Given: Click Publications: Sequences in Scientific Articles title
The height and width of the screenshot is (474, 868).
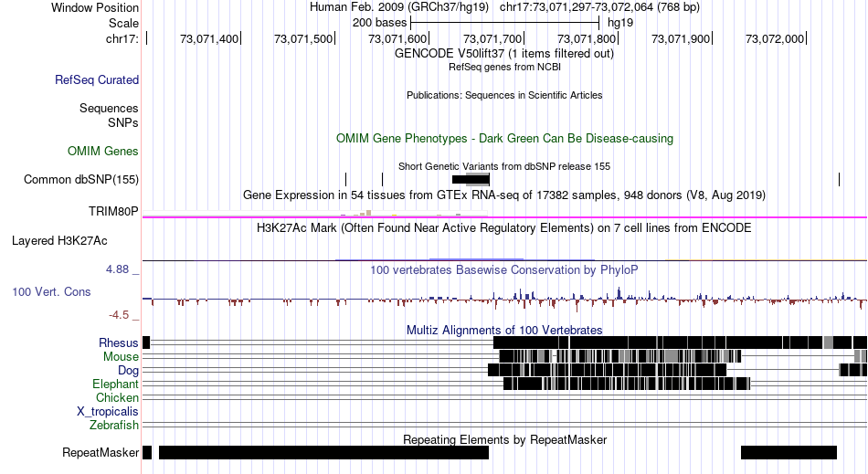Looking at the screenshot, I should [504, 95].
